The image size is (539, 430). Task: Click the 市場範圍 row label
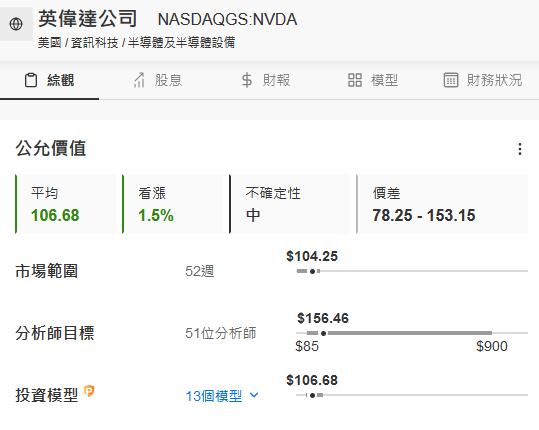click(x=46, y=271)
